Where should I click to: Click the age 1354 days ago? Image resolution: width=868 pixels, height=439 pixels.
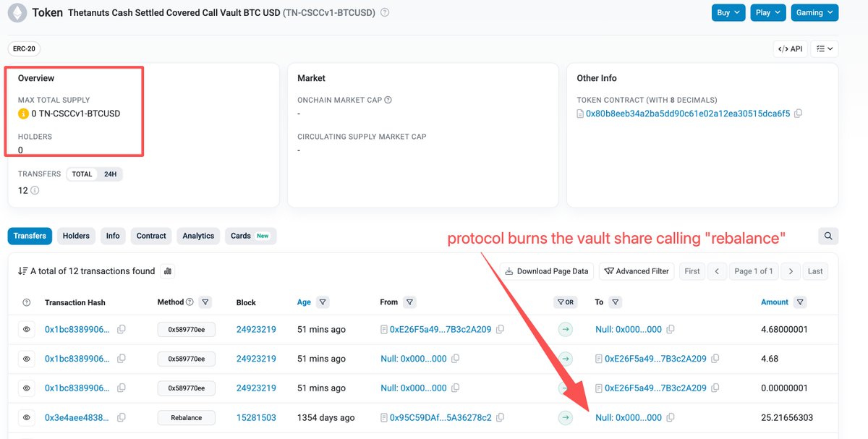(326, 417)
